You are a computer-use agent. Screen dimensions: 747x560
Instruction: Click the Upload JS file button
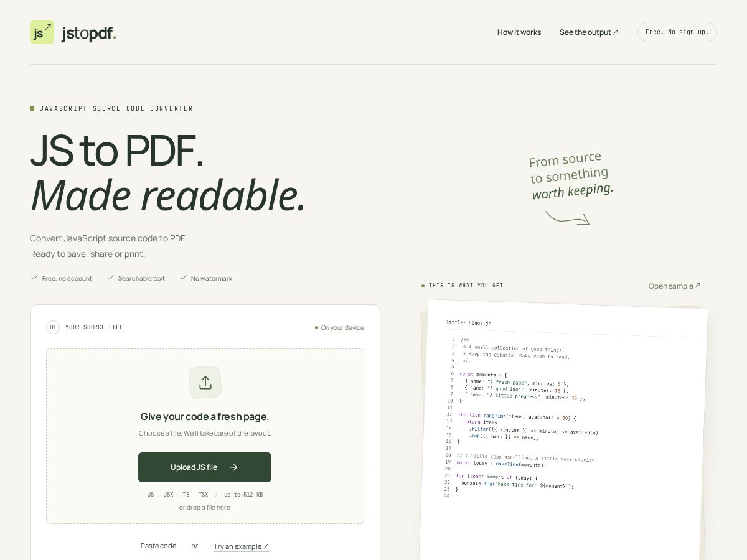[205, 467]
